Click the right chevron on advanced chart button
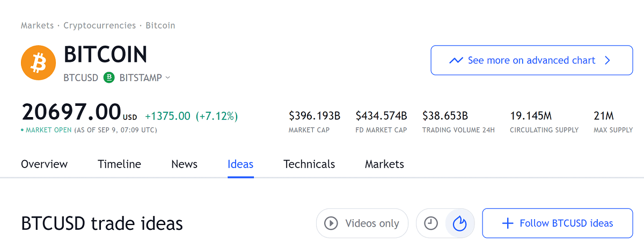 (x=608, y=61)
